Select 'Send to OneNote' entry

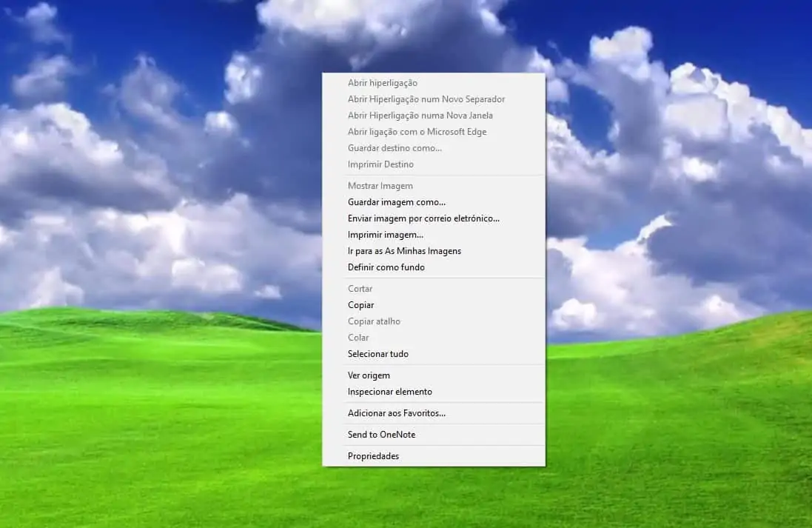[x=434, y=435]
